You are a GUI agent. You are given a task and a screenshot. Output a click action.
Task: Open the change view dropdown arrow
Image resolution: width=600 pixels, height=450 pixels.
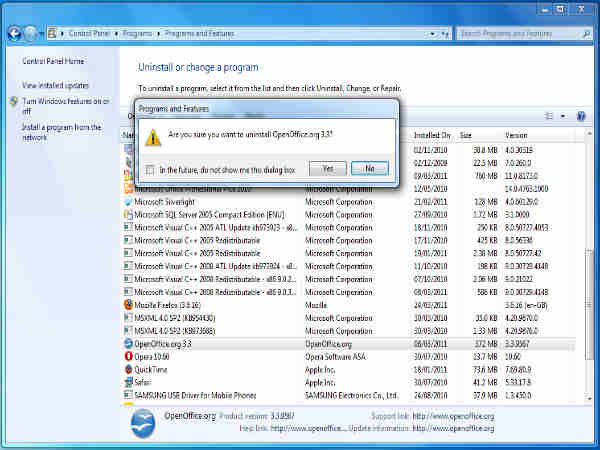[x=563, y=116]
